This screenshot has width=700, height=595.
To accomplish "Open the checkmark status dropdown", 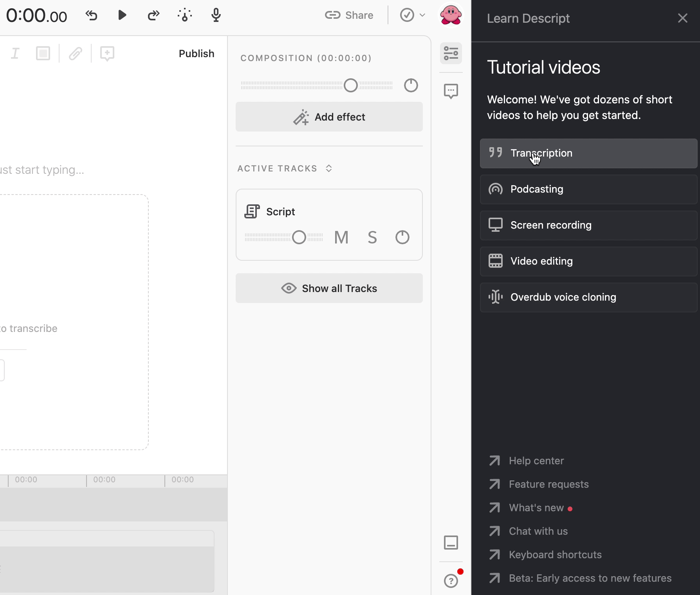I will [x=412, y=15].
